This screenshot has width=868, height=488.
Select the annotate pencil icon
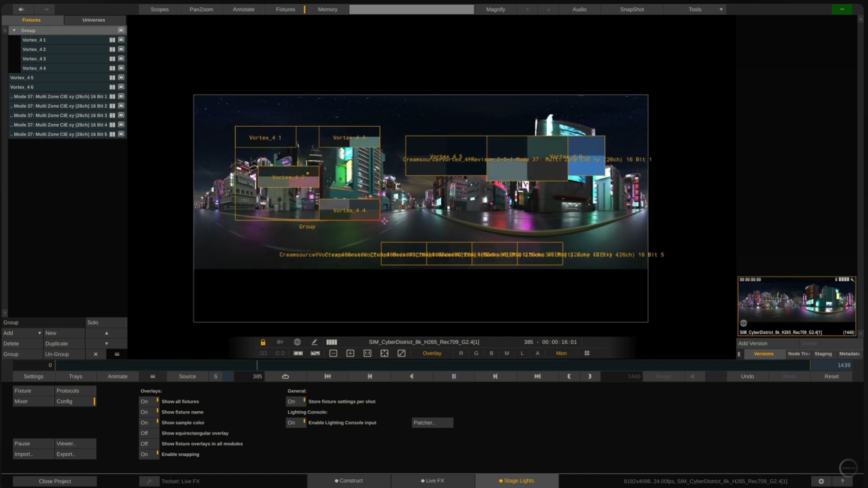(314, 342)
